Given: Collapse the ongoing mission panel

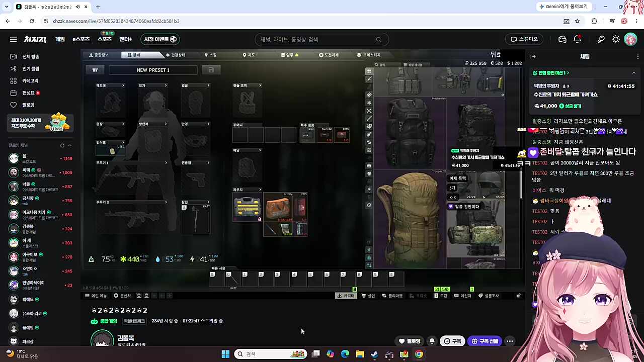Looking at the screenshot, I should 633,73.
